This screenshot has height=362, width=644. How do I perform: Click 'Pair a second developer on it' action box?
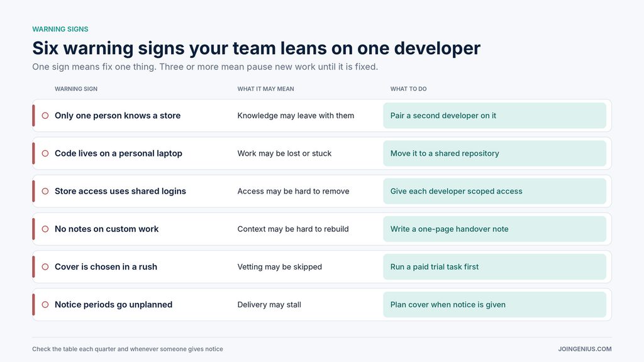coord(494,116)
